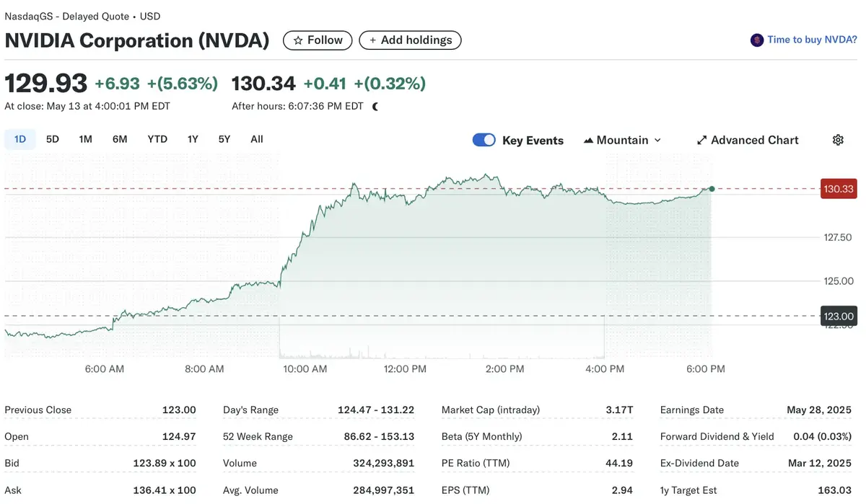Click the Mountain chart type icon
This screenshot has height=504, width=866.
pos(588,140)
